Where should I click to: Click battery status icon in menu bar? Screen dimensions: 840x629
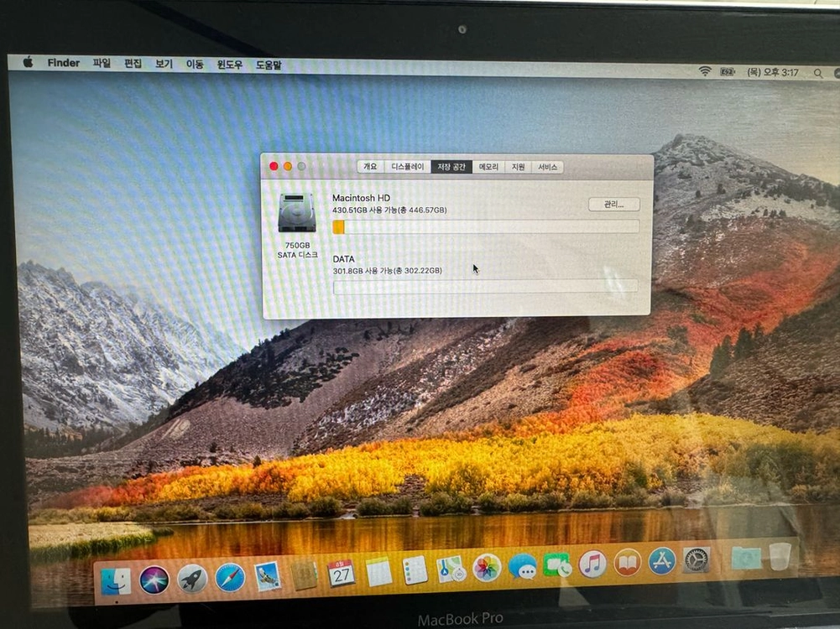click(x=728, y=72)
